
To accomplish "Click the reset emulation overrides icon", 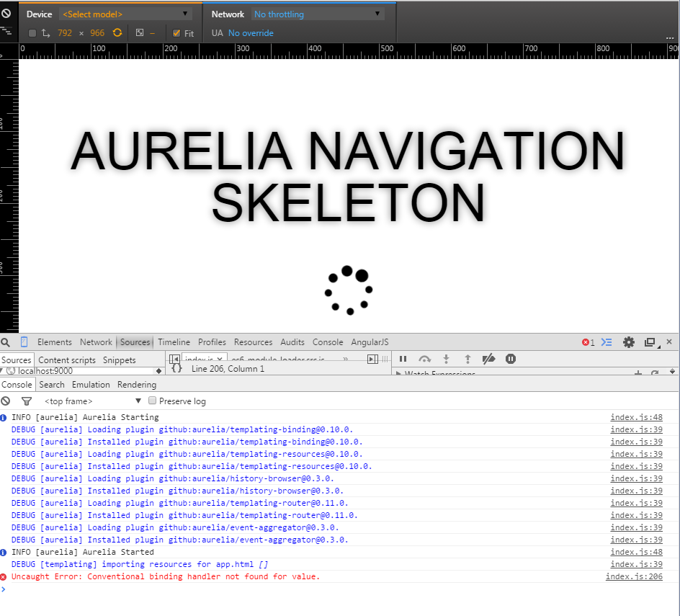I will tap(6, 14).
